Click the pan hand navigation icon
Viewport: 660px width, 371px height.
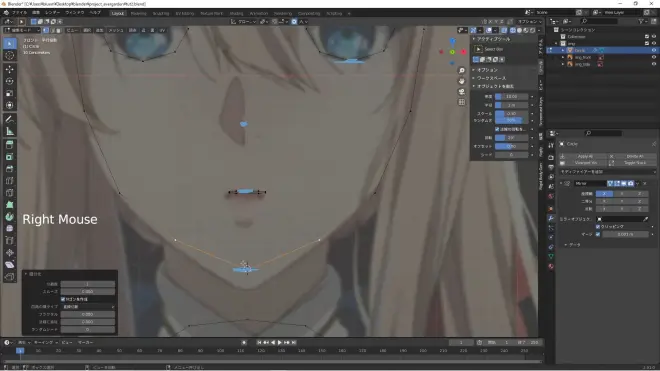point(462,81)
